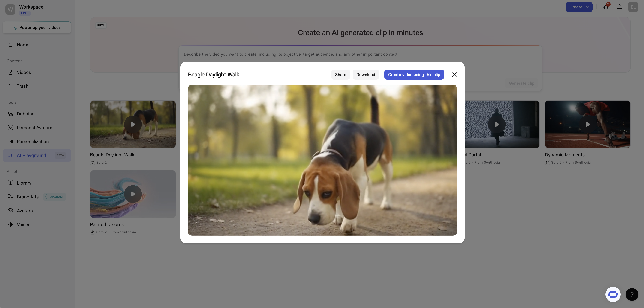Play the Painted Dreams clip thumbnail
This screenshot has width=644, height=308.
pos(133,194)
